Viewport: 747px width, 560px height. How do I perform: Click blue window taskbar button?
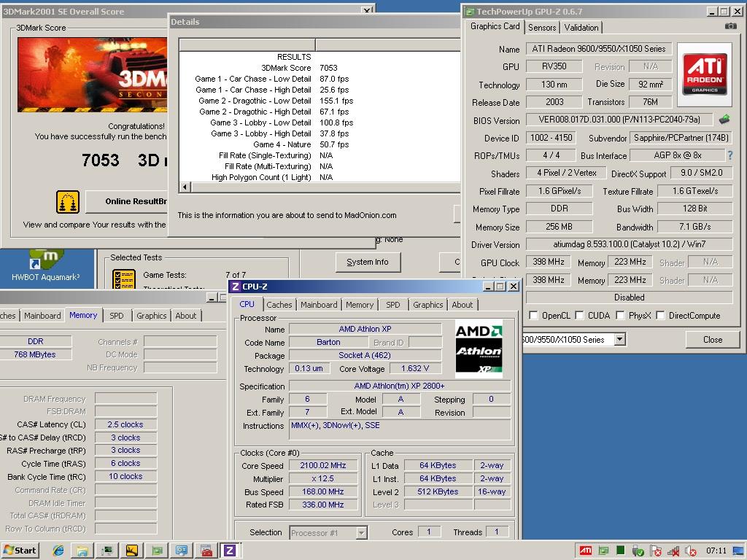pyautogui.click(x=182, y=551)
